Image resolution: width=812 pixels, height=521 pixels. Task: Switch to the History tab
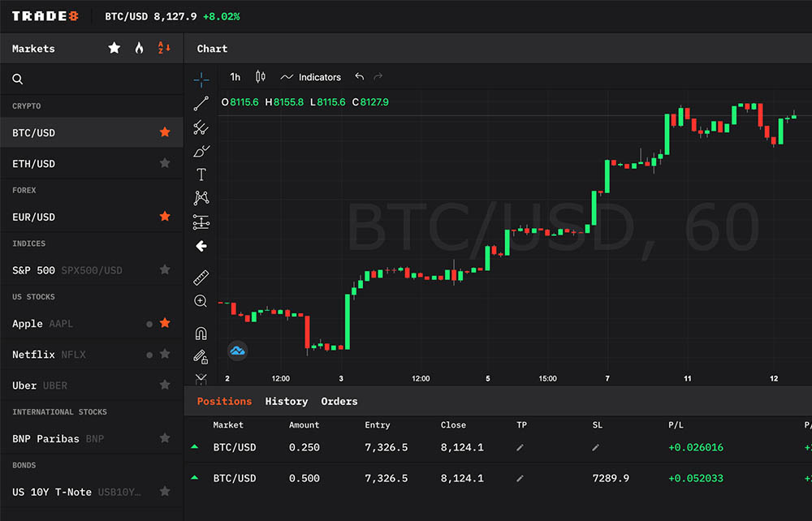pos(286,401)
